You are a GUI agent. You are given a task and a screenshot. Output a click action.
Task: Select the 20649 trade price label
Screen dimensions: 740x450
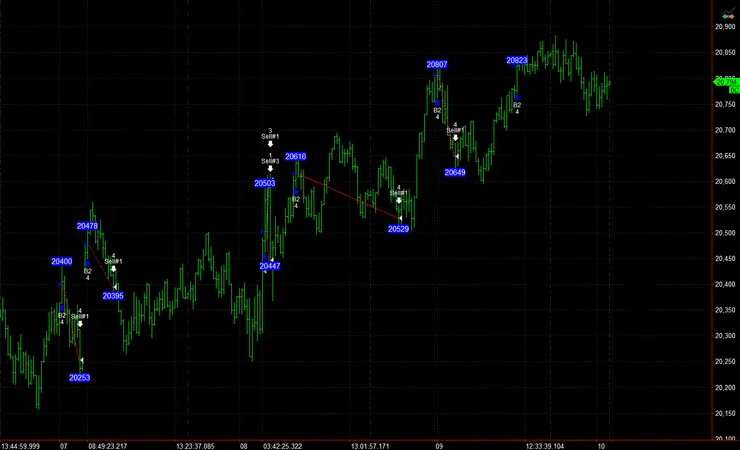coord(455,172)
